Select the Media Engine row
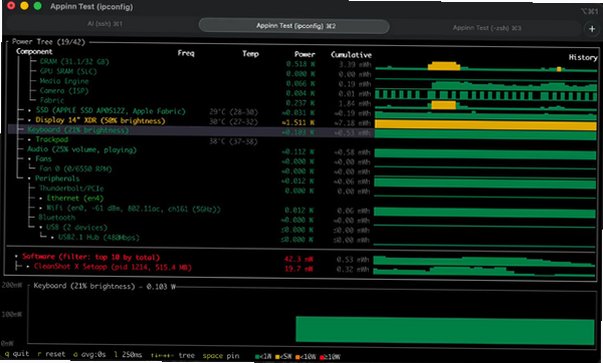Viewport: 603px width, 363px height. click(x=64, y=81)
